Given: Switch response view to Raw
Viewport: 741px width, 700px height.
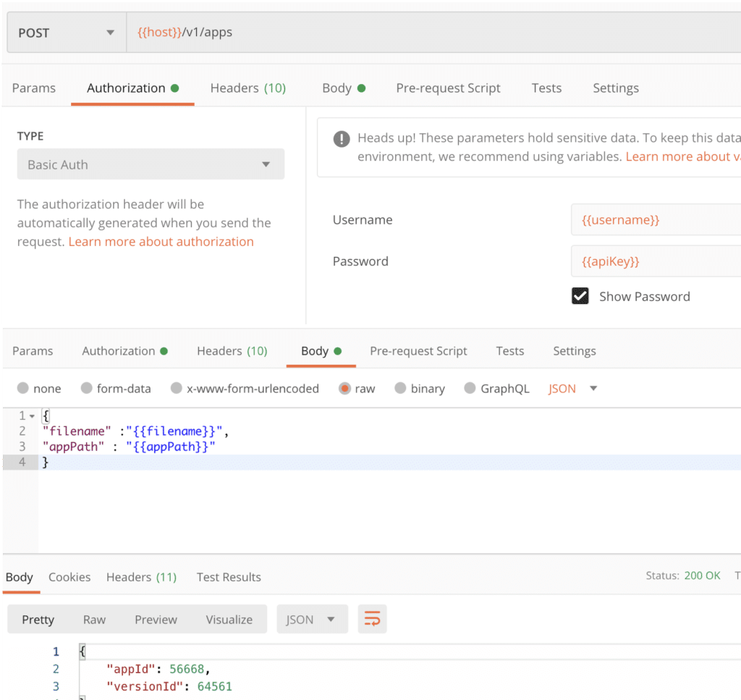Looking at the screenshot, I should click(x=94, y=619).
